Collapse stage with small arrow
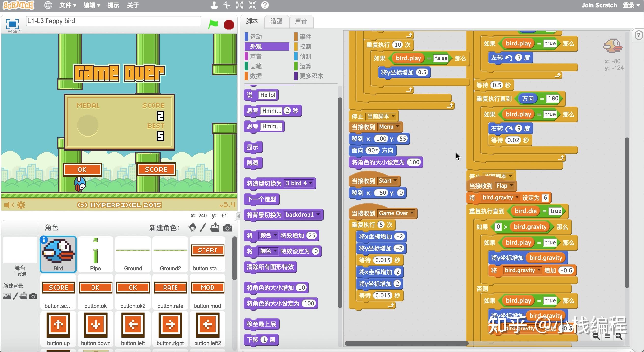Viewport: 644px width, 352px height. pyautogui.click(x=238, y=216)
